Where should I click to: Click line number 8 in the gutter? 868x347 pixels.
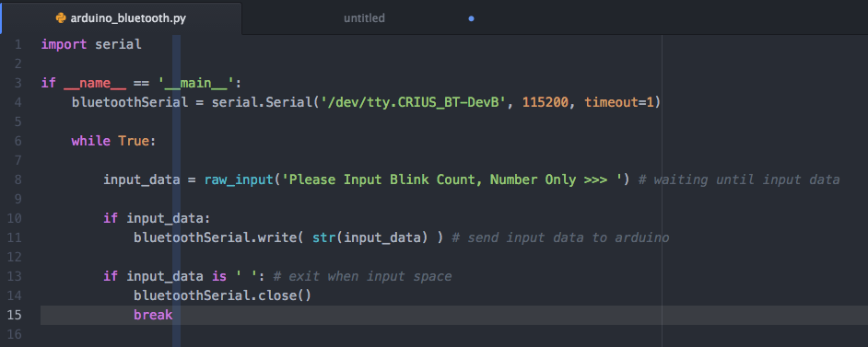[18, 179]
